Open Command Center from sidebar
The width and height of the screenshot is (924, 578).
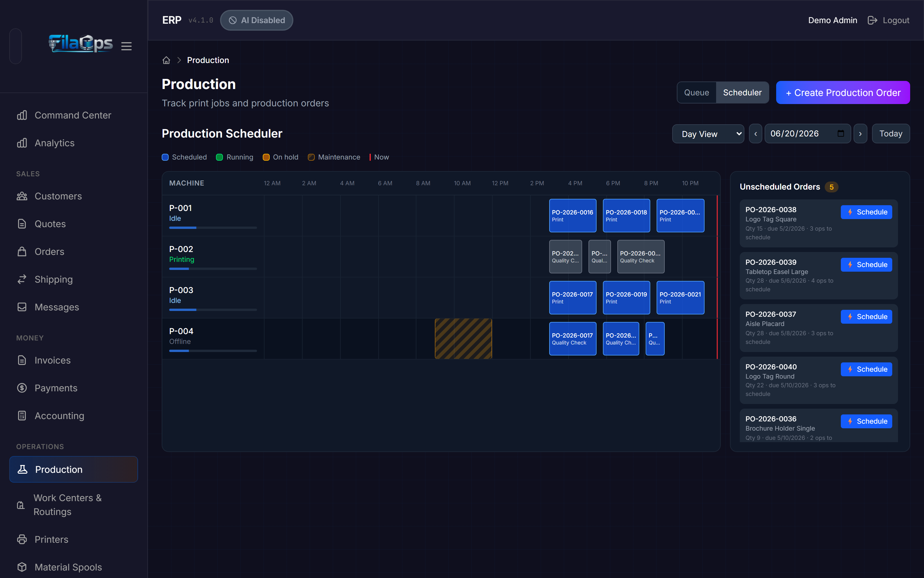(74, 115)
